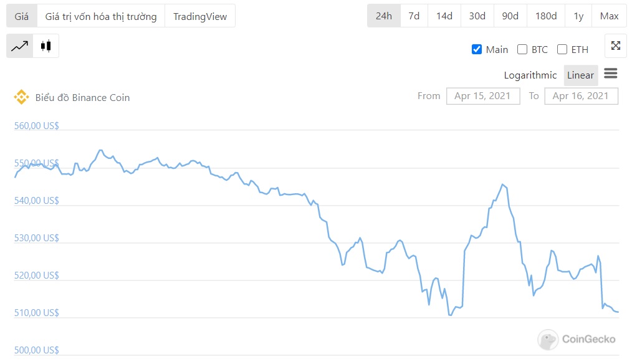Open the TradingView tab
Screen dimensions: 632x364
pos(199,16)
